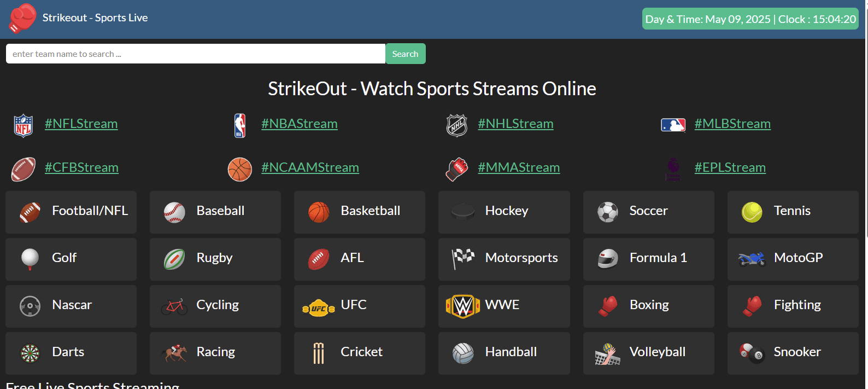Click the Day & Time clock badge
Screen dimensions: 868x389
[x=750, y=19]
